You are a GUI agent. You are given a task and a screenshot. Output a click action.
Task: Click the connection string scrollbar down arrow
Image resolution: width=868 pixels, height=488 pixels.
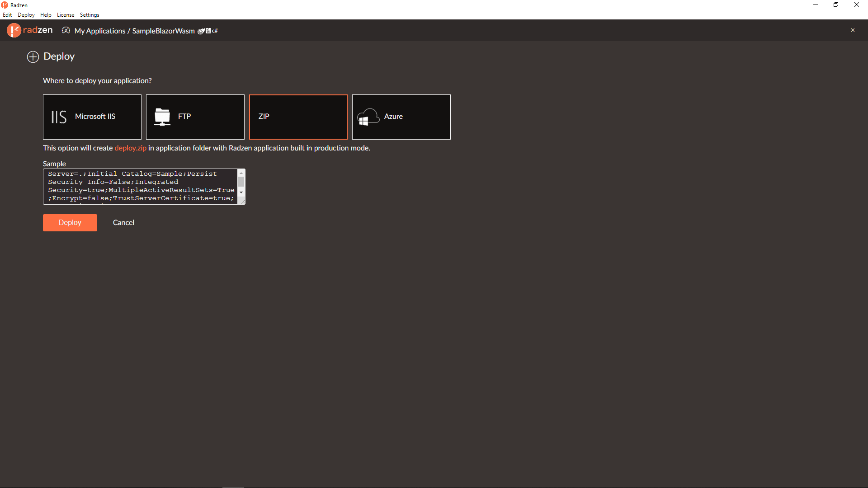241,192
